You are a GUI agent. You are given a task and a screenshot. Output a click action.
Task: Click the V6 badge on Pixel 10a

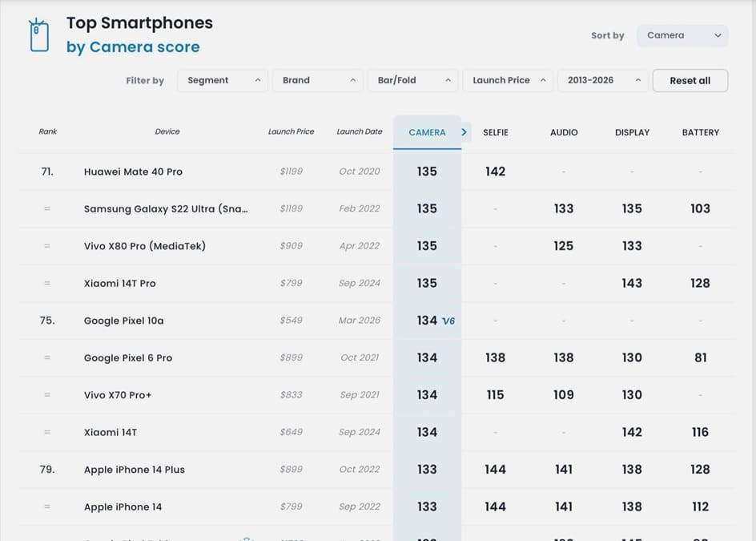(x=448, y=321)
